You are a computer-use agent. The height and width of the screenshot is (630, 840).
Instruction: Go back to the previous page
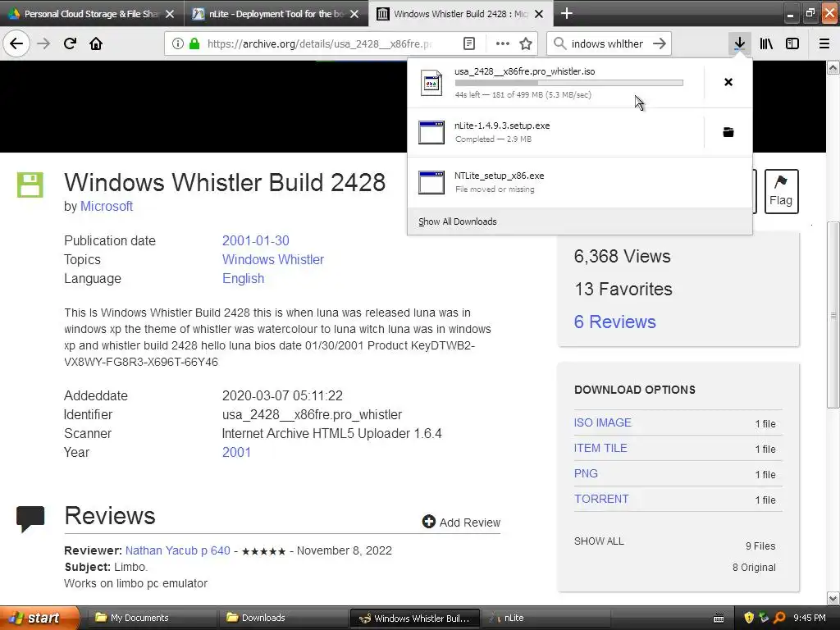pos(16,43)
